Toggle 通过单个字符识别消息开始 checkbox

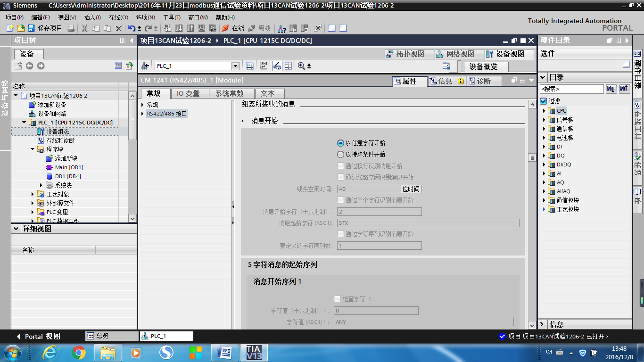click(x=341, y=200)
